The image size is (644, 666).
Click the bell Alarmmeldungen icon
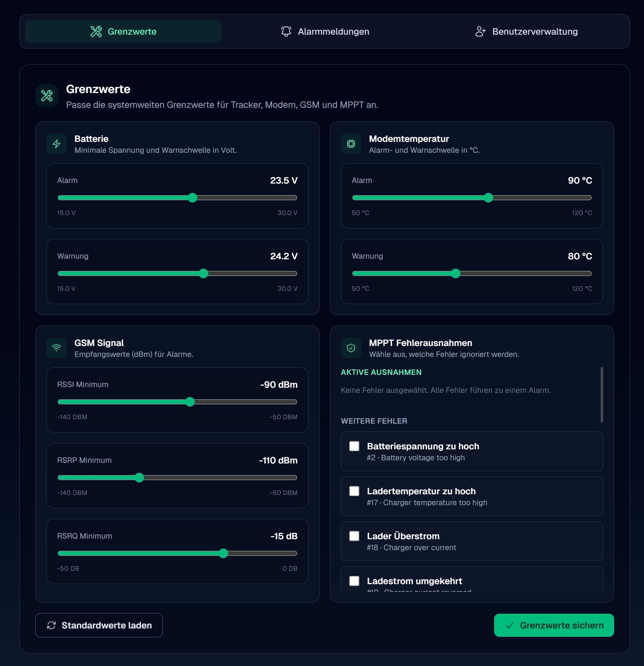pyautogui.click(x=286, y=31)
